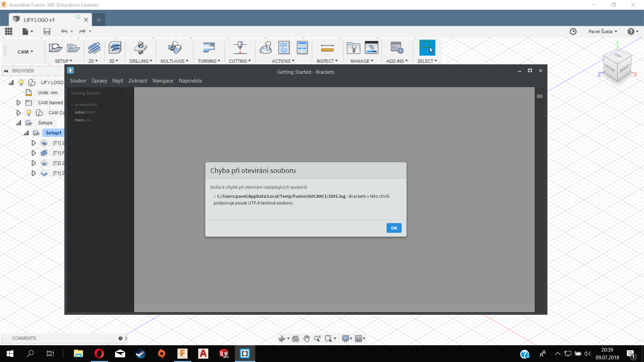644x362 pixels.
Task: Toggle visibility bulb for CAM Co row
Action: coord(29,113)
